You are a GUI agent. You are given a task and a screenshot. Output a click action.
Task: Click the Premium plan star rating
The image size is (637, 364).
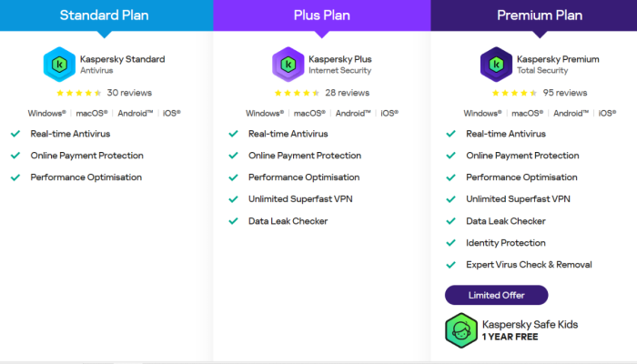point(515,93)
